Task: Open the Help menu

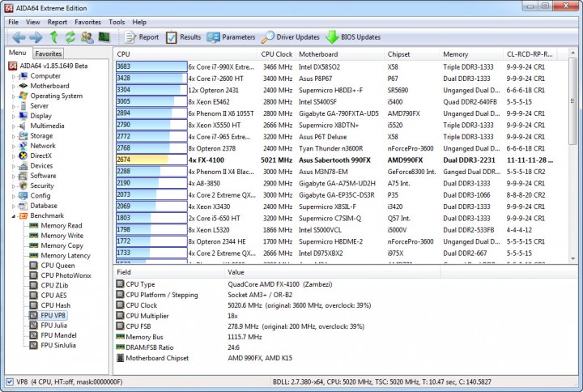Action: pos(139,23)
